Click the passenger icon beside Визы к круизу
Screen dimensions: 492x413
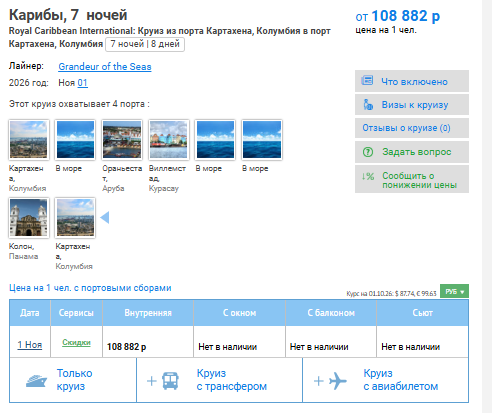click(368, 105)
